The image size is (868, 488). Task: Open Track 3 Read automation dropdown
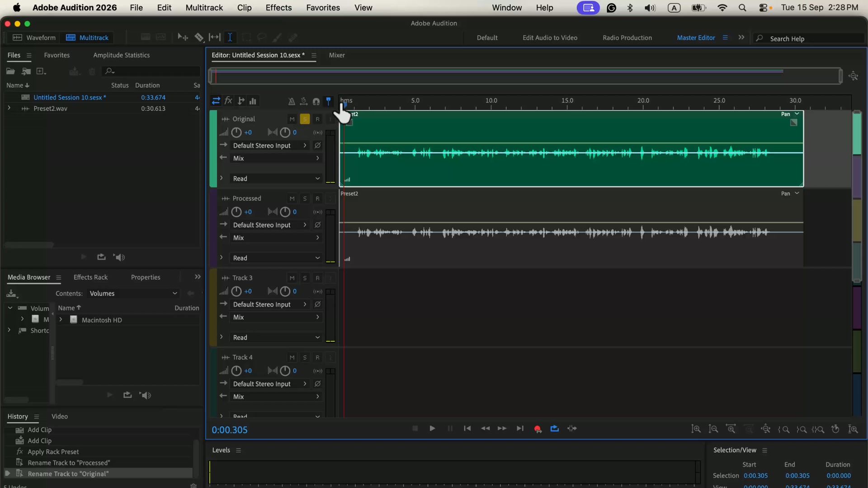pyautogui.click(x=276, y=338)
